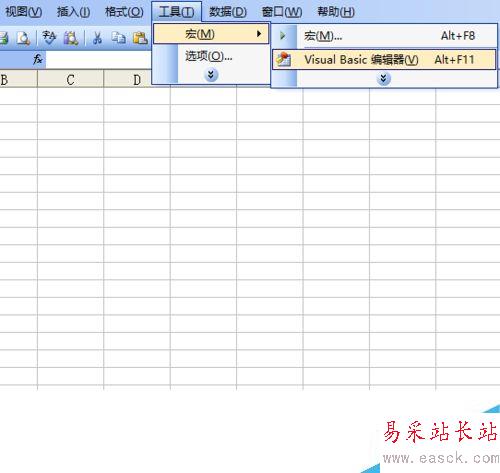The width and height of the screenshot is (500, 473).
Task: Open the 数据(D) menu
Action: point(228,12)
